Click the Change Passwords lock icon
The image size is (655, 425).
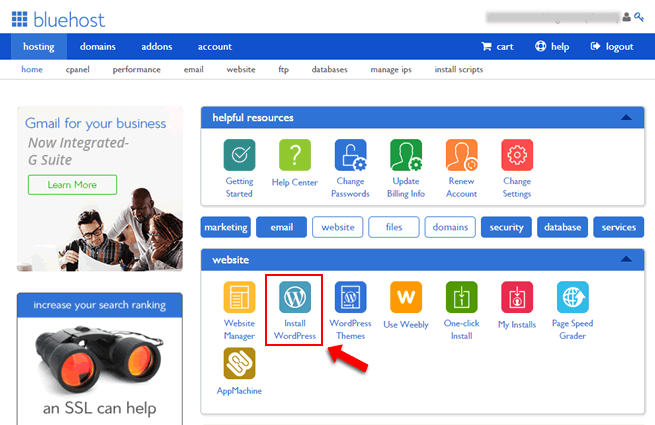click(350, 155)
